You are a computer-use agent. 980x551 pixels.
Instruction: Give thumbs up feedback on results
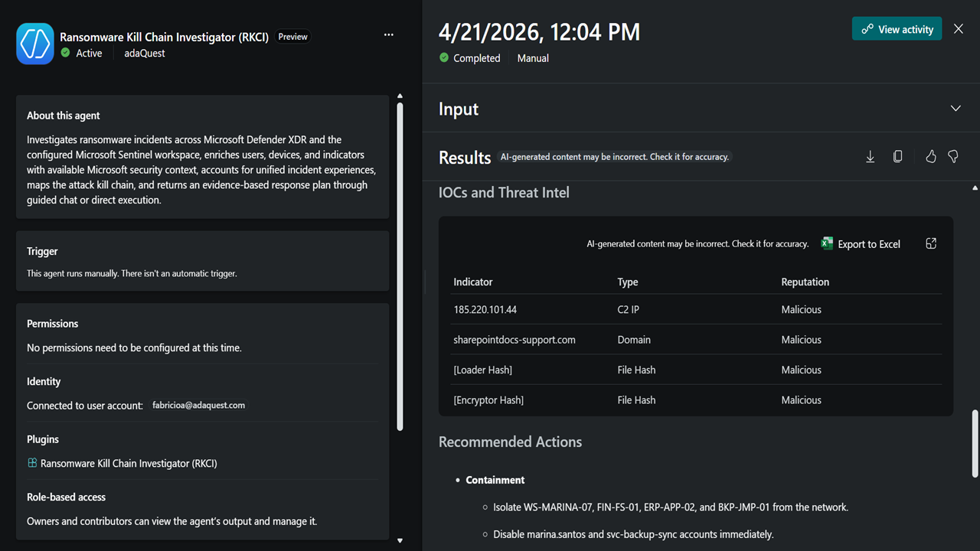(931, 157)
